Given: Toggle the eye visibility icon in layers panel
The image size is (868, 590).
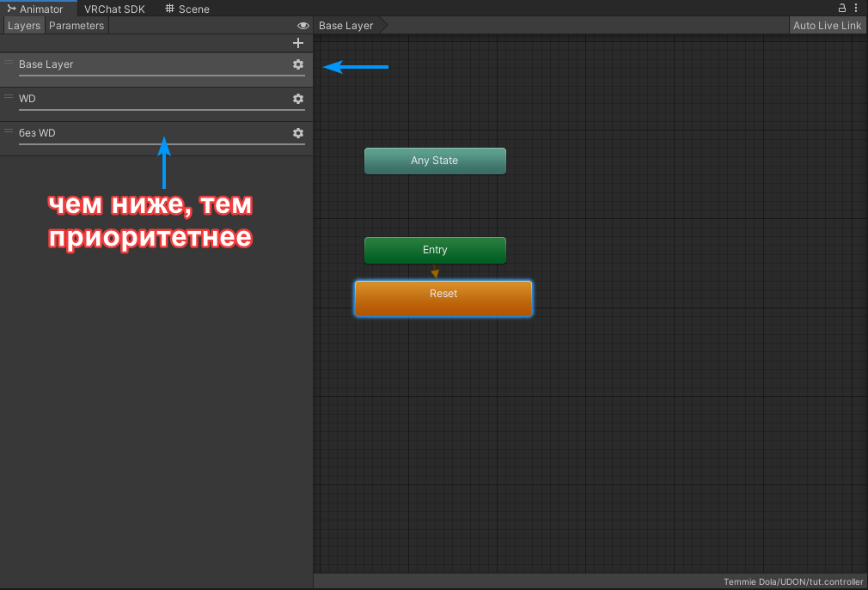Looking at the screenshot, I should (303, 26).
